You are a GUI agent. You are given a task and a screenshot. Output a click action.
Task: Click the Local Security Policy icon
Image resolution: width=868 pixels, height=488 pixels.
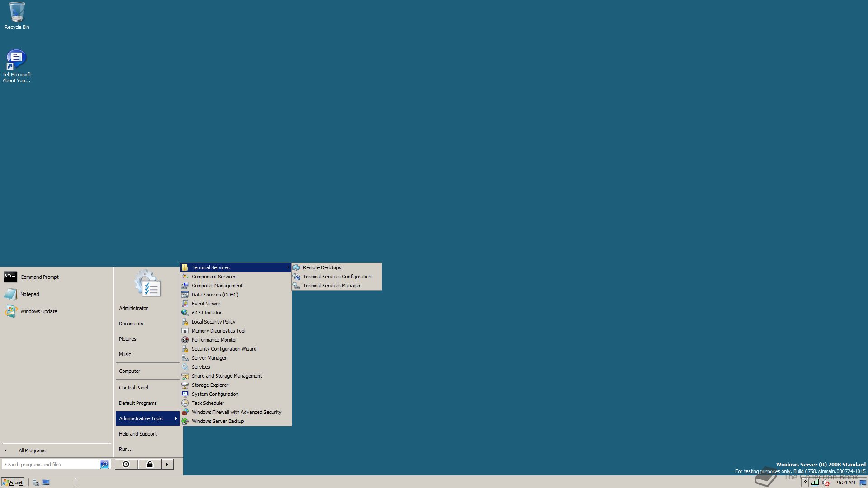(185, 322)
